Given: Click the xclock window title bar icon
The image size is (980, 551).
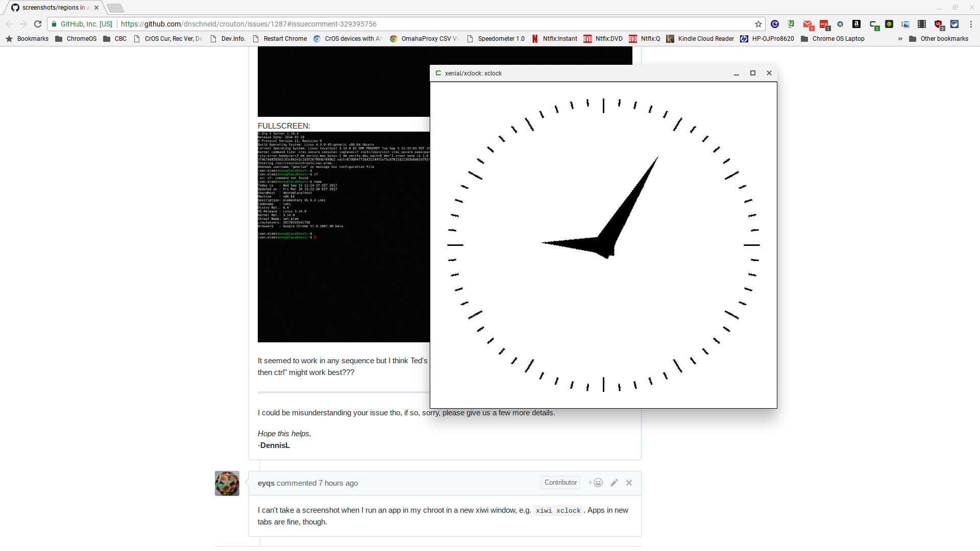Looking at the screenshot, I should pos(438,73).
